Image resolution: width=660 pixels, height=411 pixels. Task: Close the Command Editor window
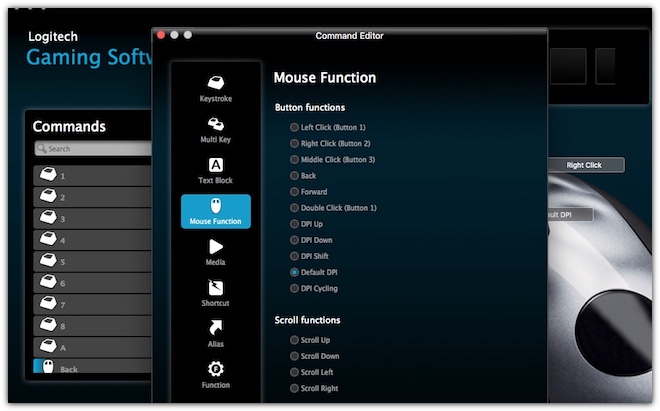[161, 35]
